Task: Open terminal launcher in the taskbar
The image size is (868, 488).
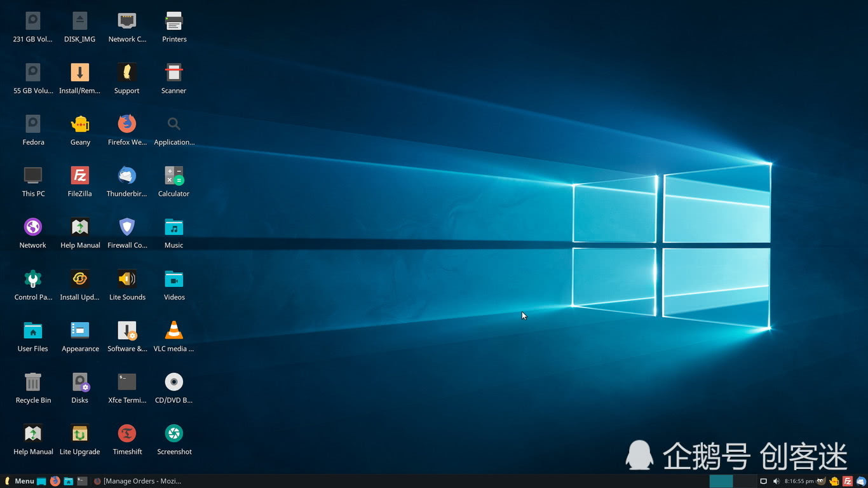Action: point(82,481)
